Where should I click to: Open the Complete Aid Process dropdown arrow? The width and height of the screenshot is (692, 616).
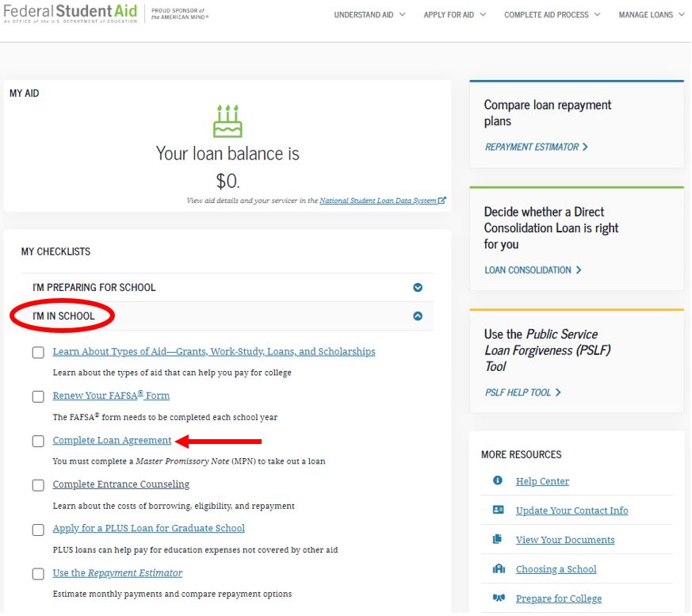(x=597, y=14)
